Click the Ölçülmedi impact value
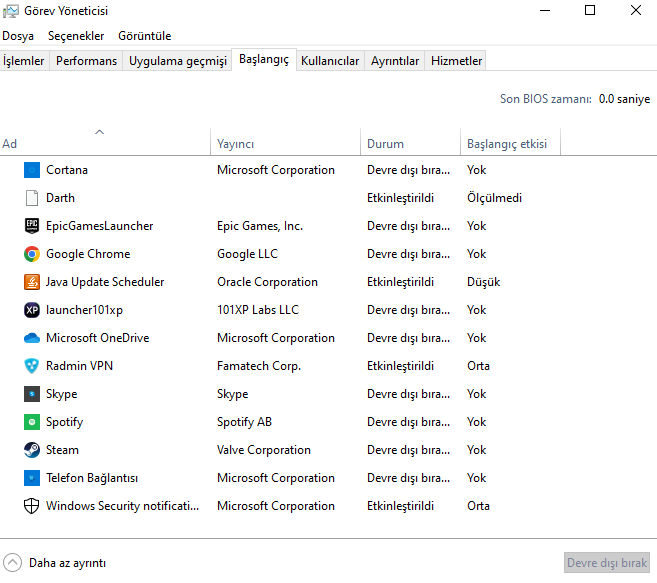This screenshot has width=657, height=583. (494, 198)
